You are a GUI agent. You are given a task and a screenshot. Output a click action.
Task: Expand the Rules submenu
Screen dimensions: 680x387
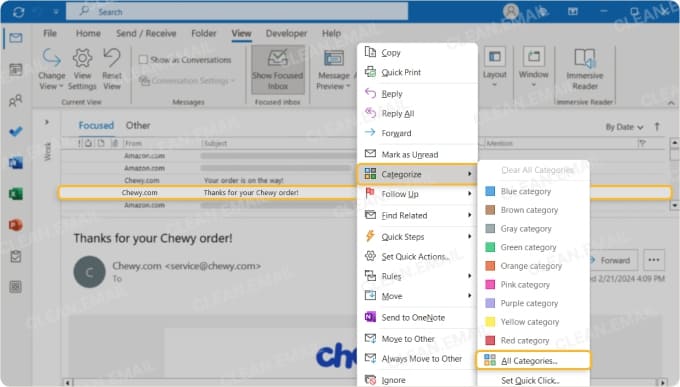coord(417,276)
